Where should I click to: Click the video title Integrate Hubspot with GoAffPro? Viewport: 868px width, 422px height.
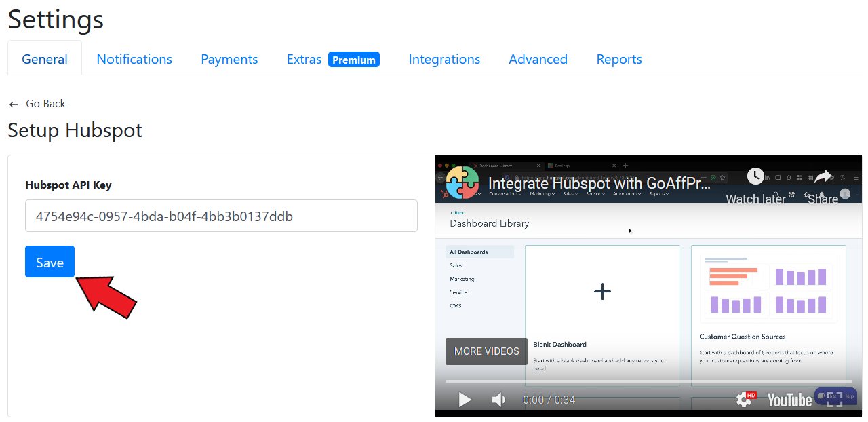click(599, 183)
